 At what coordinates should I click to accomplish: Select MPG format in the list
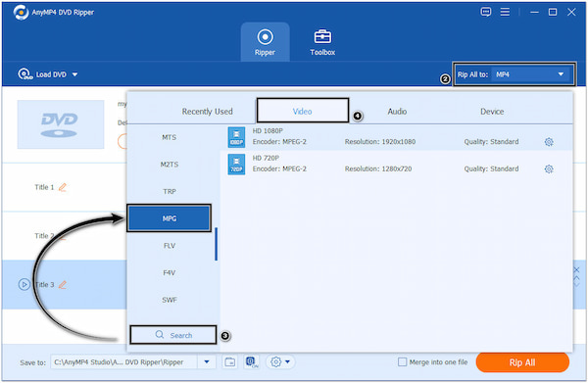tap(170, 218)
